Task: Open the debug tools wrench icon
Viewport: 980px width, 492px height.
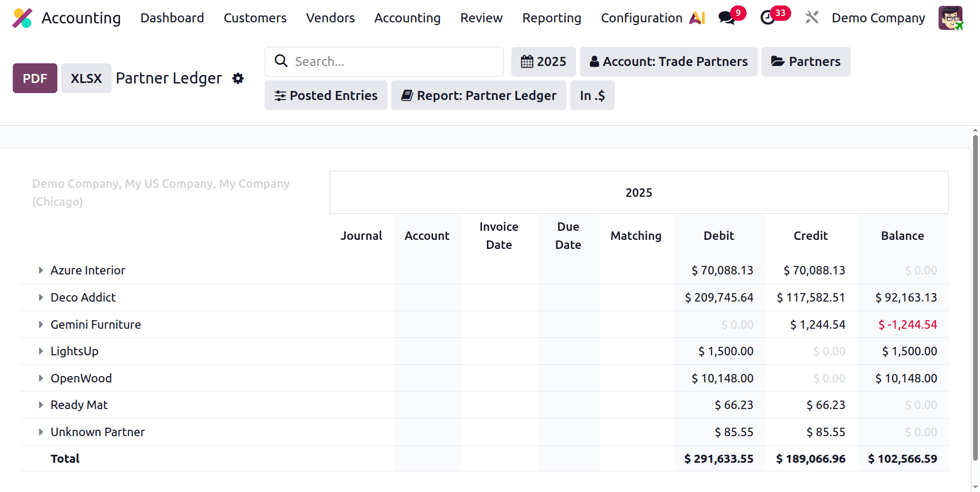Action: (x=812, y=18)
